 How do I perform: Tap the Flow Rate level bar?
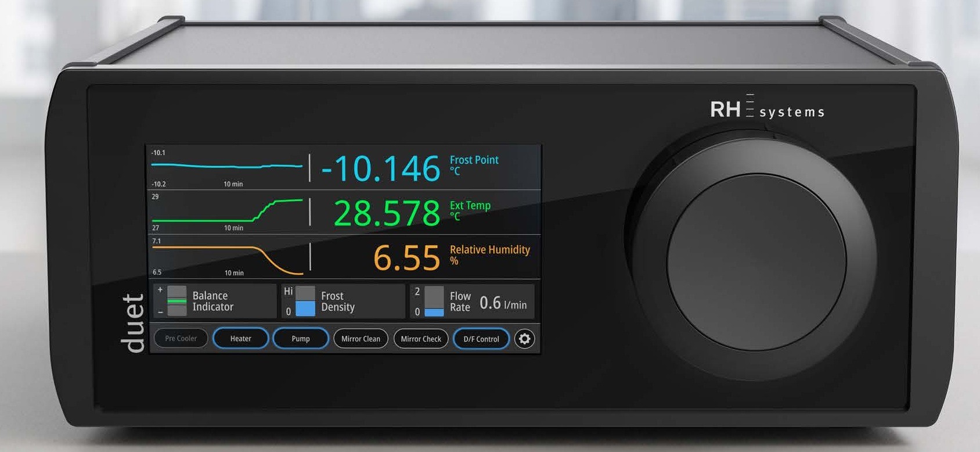[434, 301]
